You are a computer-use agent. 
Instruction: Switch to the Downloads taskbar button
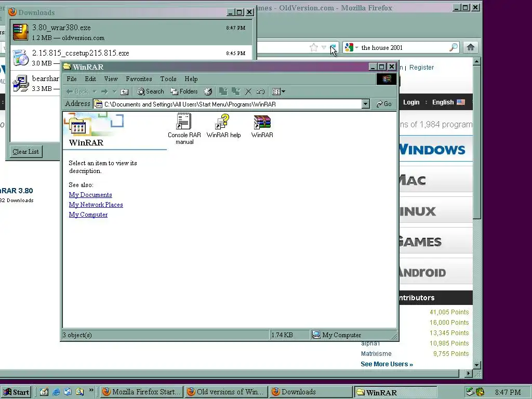(311, 392)
